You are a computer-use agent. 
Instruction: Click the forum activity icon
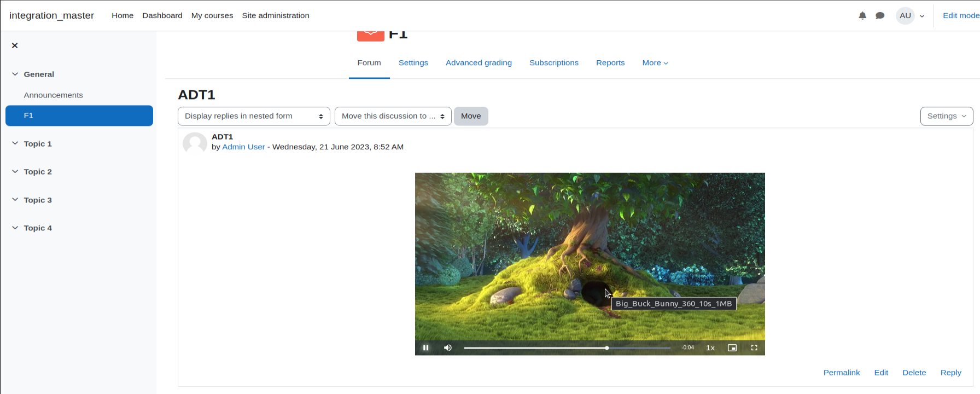point(371,36)
